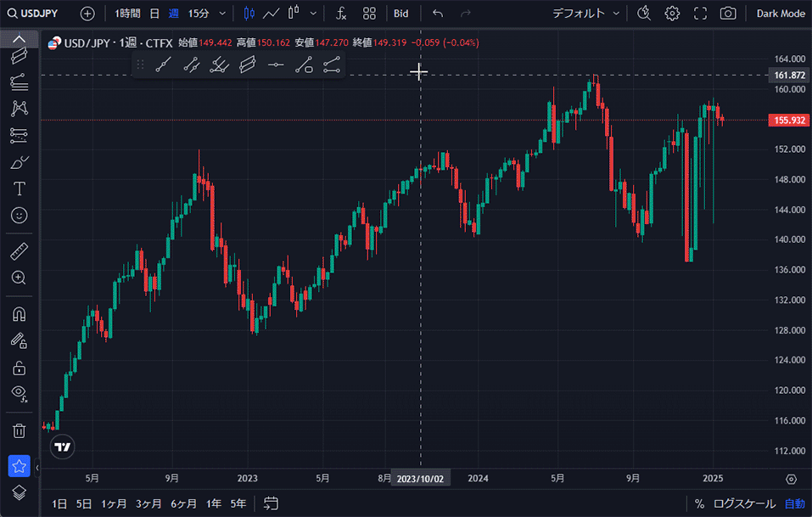Toggle the favorites star toolbar
The width and height of the screenshot is (812, 517).
coord(20,466)
